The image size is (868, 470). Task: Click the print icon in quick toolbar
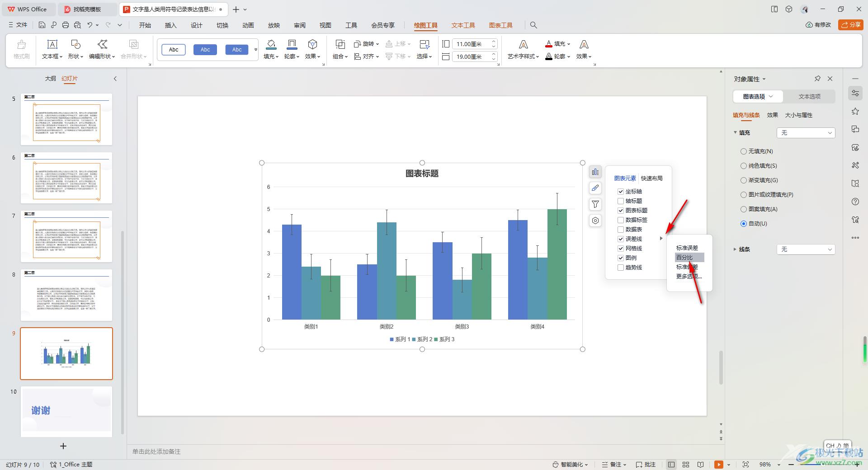point(66,25)
